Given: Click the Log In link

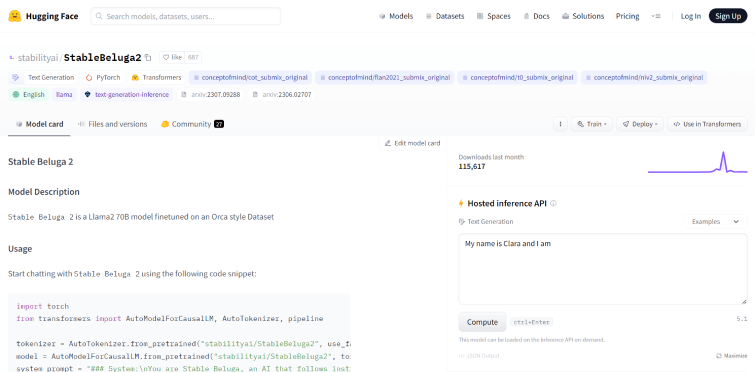Looking at the screenshot, I should (690, 16).
